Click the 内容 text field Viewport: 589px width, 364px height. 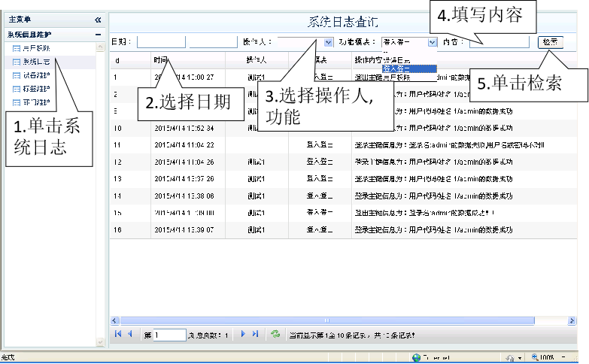(x=499, y=42)
